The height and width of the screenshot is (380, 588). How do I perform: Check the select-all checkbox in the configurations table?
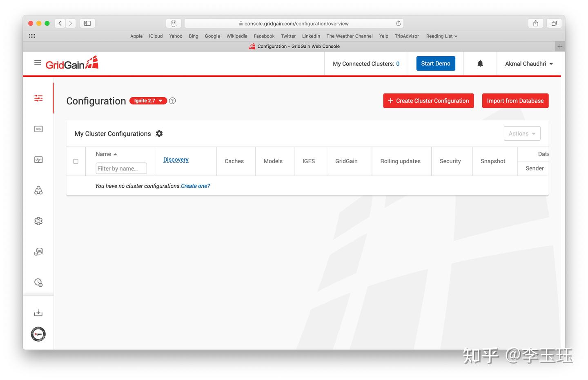coord(76,161)
